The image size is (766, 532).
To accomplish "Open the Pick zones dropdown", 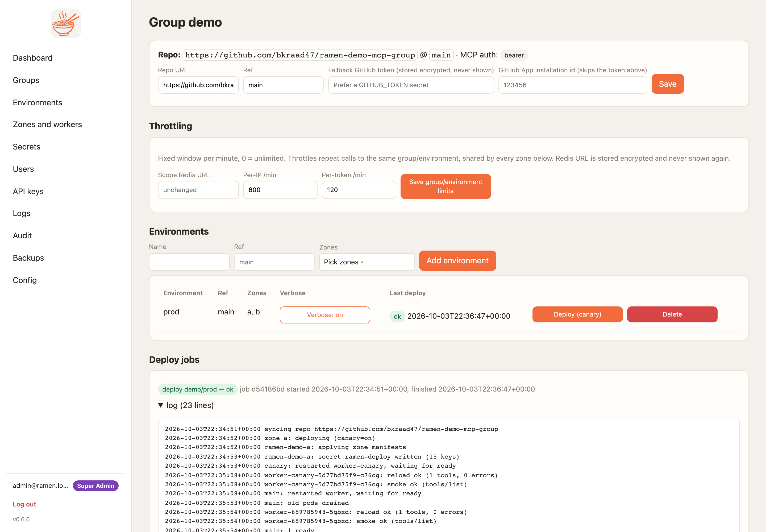I will point(367,262).
